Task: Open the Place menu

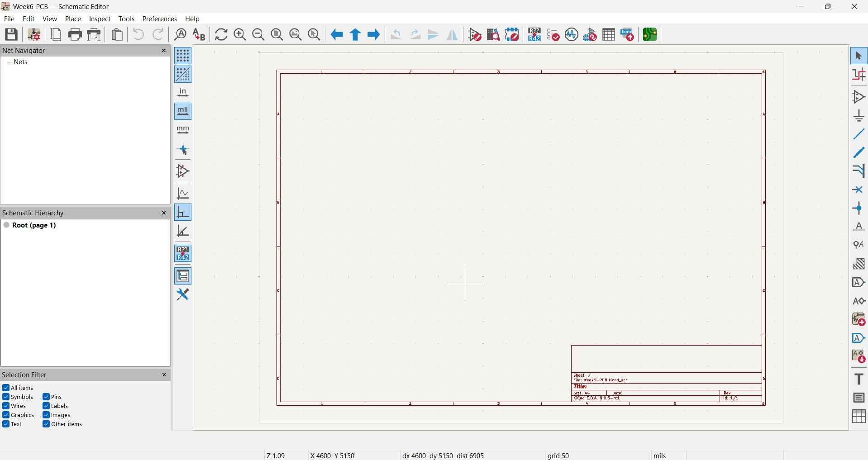Action: tap(72, 19)
